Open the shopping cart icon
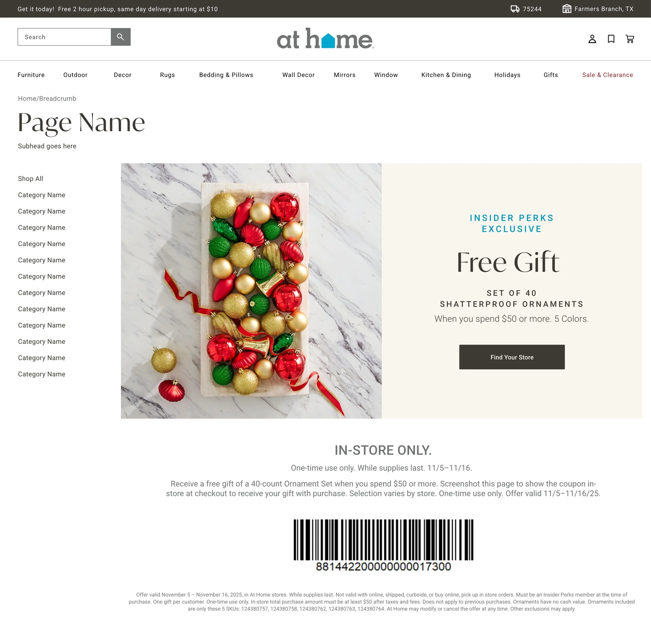Viewport: 651px width, 644px height. (x=630, y=39)
